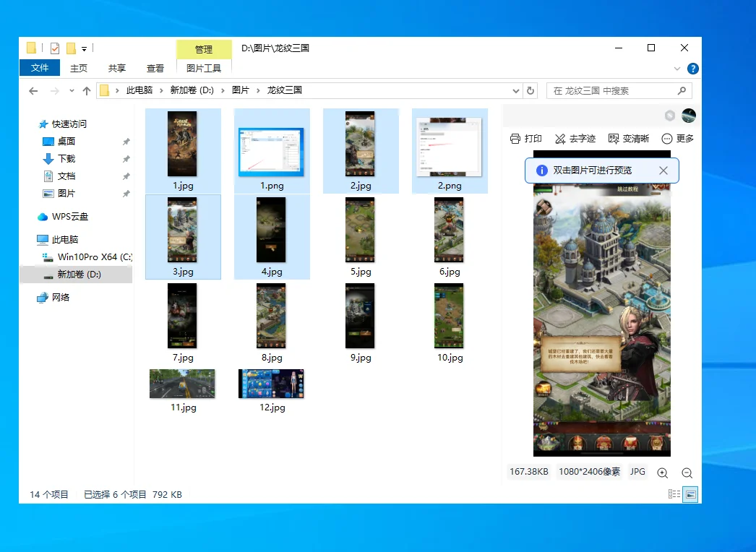Open the customize quick access toolbar dropdown

84,48
